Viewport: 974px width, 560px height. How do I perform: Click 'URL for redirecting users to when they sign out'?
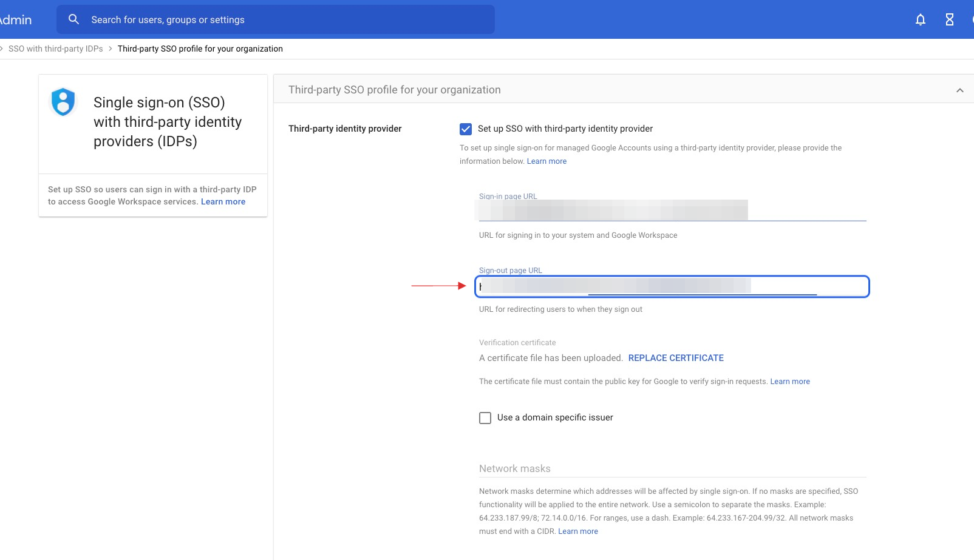560,309
